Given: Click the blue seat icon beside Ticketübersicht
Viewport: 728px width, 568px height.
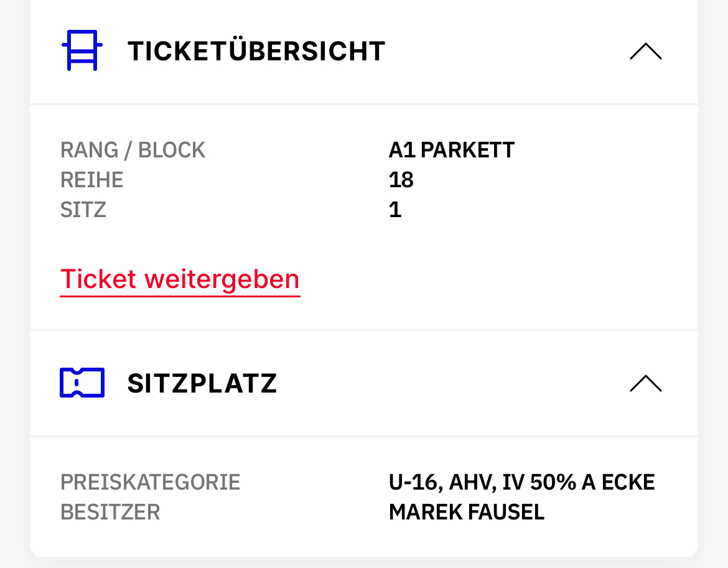Looking at the screenshot, I should point(82,50).
